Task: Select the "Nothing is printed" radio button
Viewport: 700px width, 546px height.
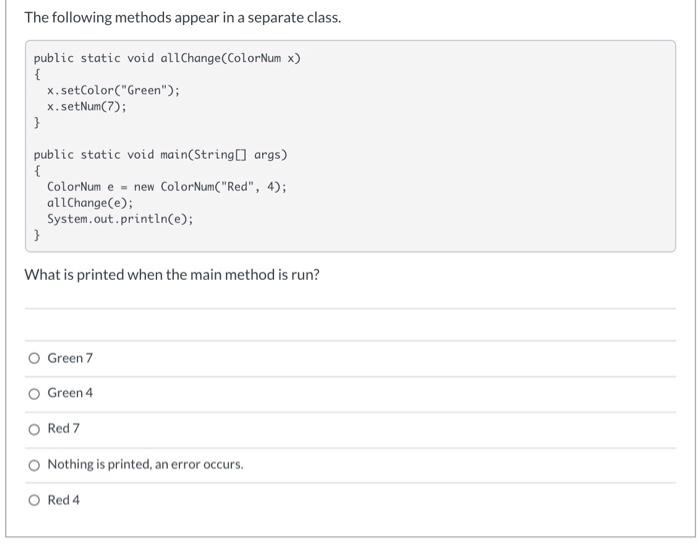Action: pyautogui.click(x=35, y=464)
